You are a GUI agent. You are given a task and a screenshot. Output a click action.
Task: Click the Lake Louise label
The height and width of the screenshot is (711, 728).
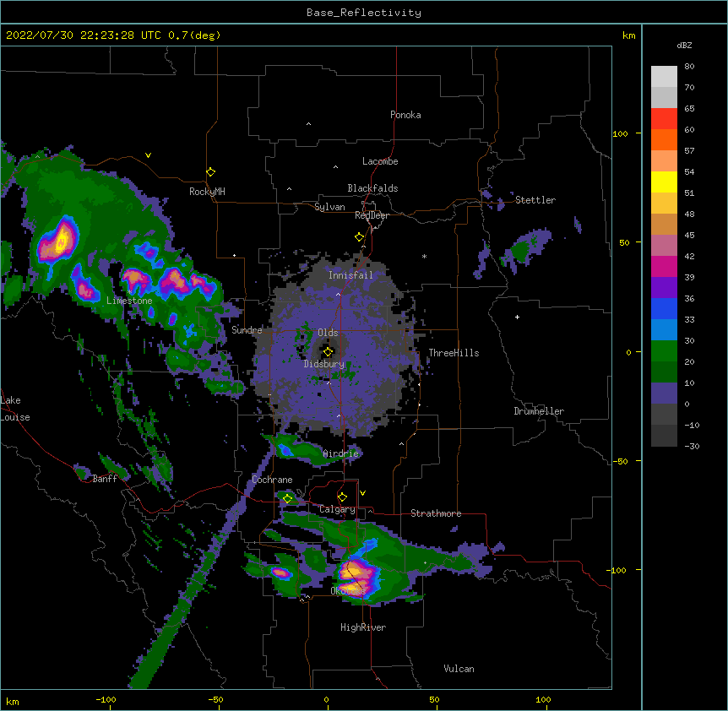click(14, 409)
